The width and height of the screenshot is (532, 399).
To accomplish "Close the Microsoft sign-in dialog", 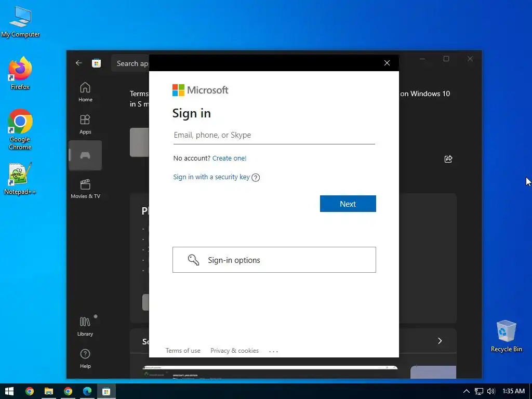I will pyautogui.click(x=387, y=63).
